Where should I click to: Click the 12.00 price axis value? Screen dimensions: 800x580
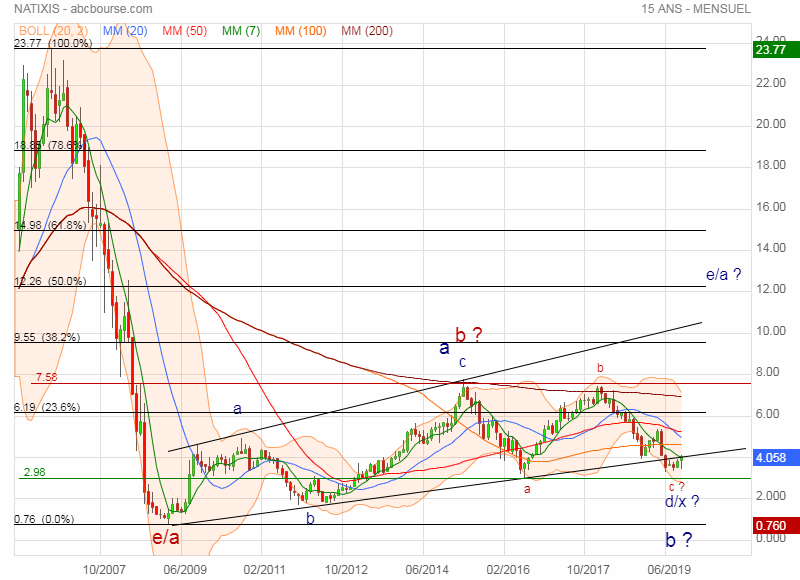771,289
